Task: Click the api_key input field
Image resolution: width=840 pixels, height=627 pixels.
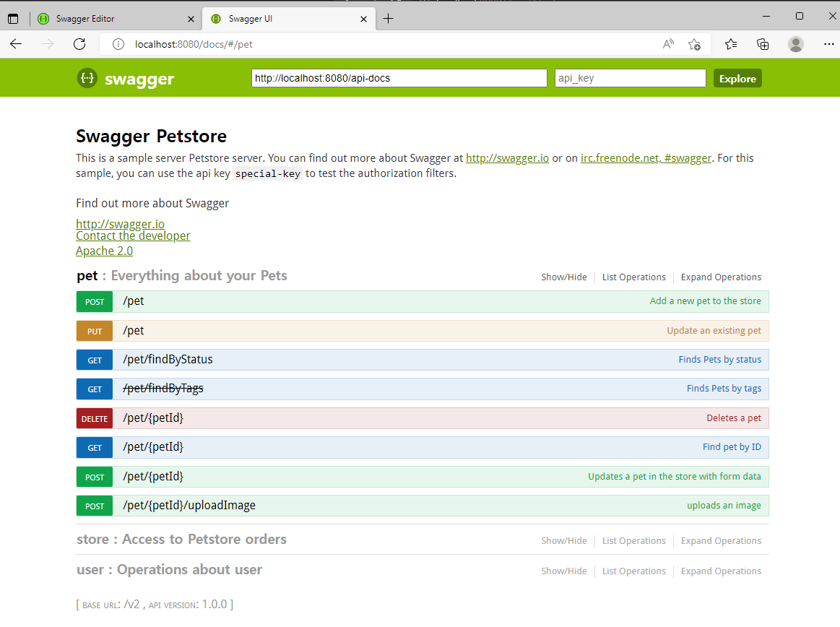Action: click(x=630, y=78)
